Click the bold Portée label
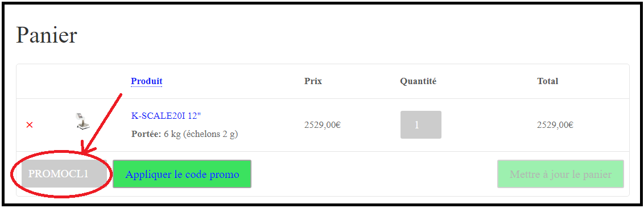This screenshot has height=208, width=644. point(146,134)
